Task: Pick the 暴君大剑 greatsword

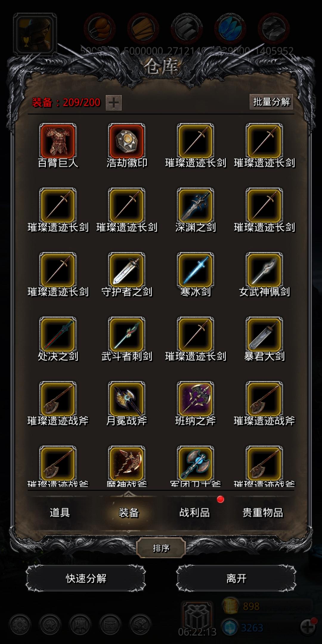Action: tap(264, 335)
